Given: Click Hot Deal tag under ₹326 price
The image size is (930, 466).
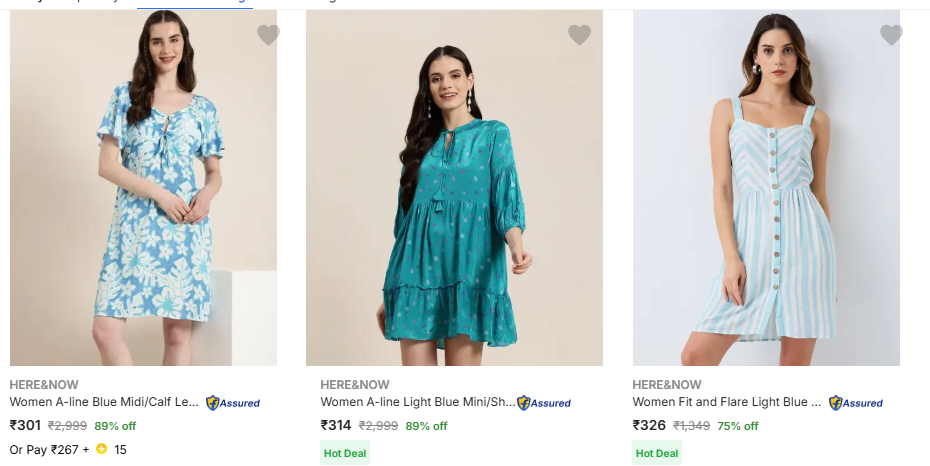Looking at the screenshot, I should tap(657, 453).
